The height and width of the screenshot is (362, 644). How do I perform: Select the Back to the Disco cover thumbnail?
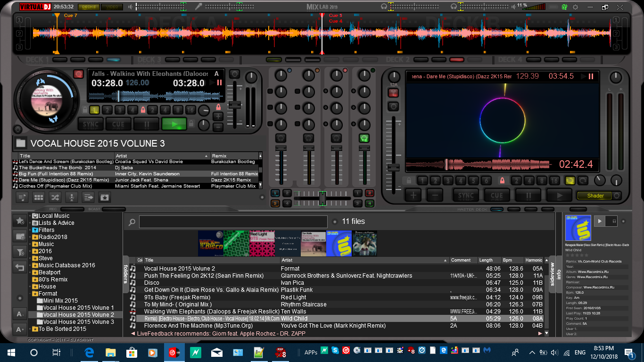210,243
